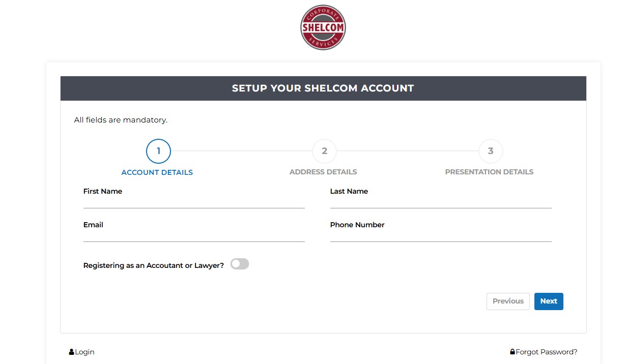Select the Email input field
This screenshot has height=364, width=627.
pos(194,235)
